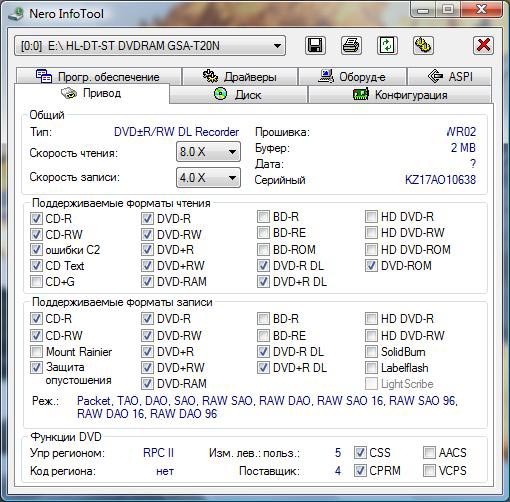Click the write modes Packet, TAO, DAO text
The width and height of the screenshot is (510, 502).
[267, 407]
